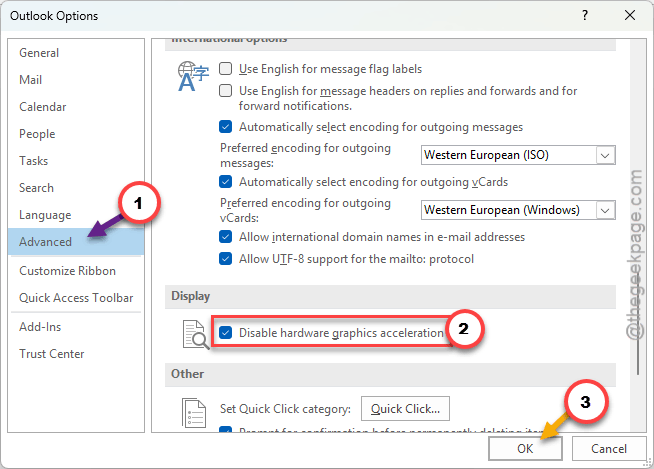This screenshot has width=654, height=469.
Task: Toggle automatic encoding for outgoing vCards
Action: (226, 182)
